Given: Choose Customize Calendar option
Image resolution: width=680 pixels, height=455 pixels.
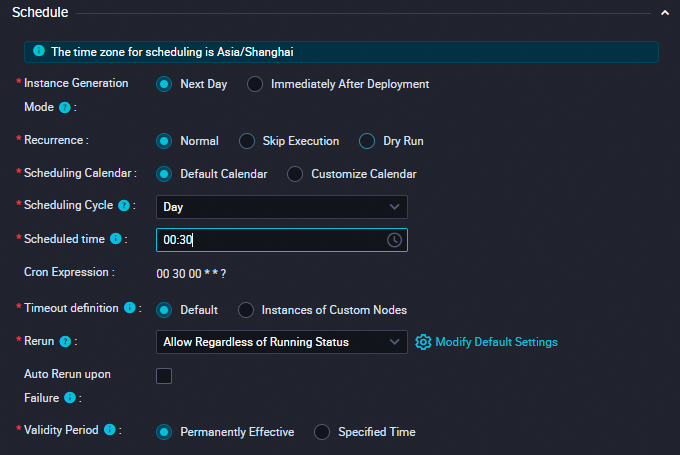Looking at the screenshot, I should coord(295,174).
